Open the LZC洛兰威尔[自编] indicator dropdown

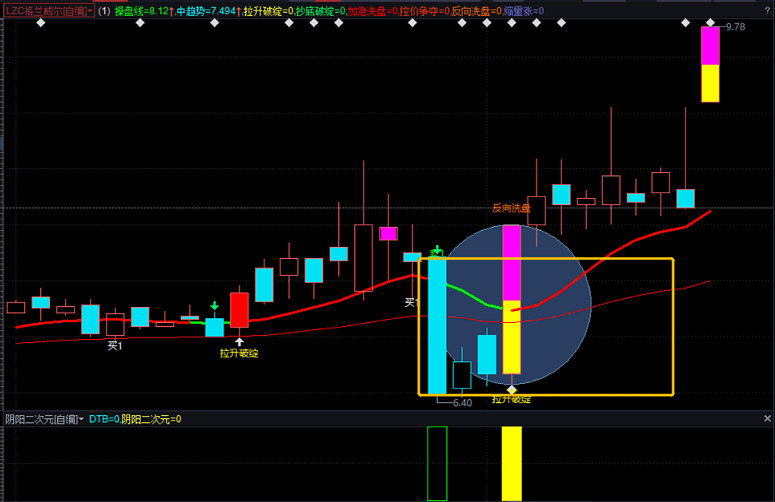(x=48, y=11)
